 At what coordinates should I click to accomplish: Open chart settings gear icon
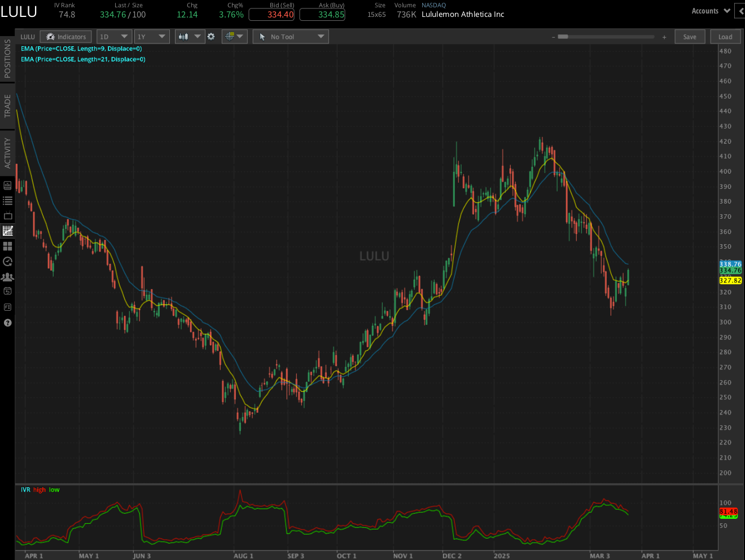click(211, 37)
